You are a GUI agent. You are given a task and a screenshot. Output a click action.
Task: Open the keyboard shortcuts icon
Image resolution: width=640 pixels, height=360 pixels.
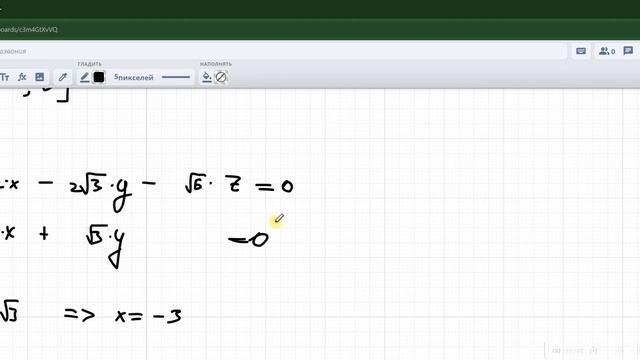pos(581,51)
